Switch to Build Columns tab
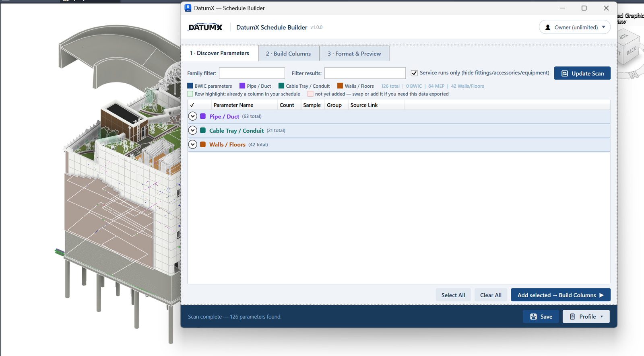644x356 pixels. [x=289, y=54]
